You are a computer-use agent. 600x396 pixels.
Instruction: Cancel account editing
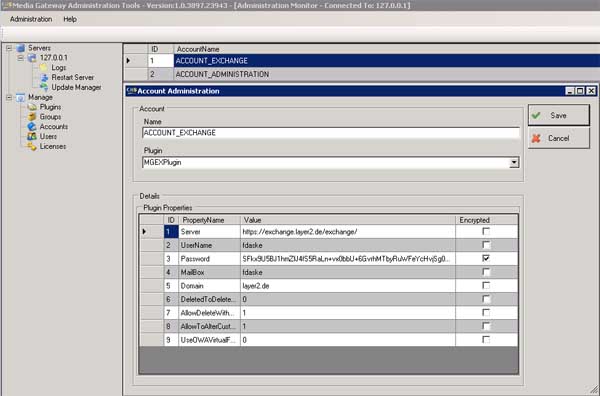559,138
